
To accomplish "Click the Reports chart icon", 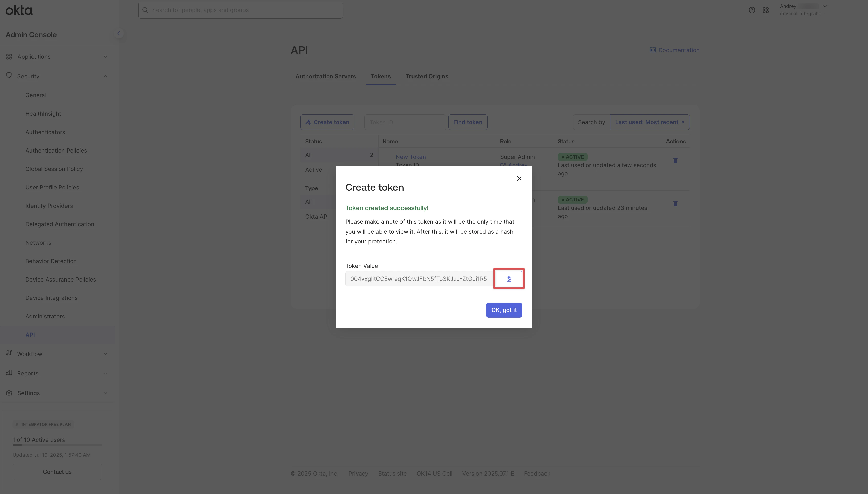I will click(x=9, y=372).
